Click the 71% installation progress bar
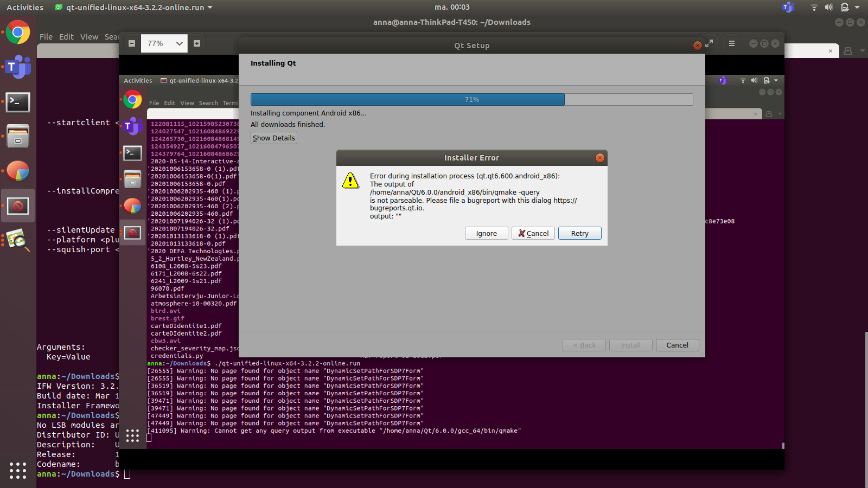868x488 pixels. (x=471, y=100)
